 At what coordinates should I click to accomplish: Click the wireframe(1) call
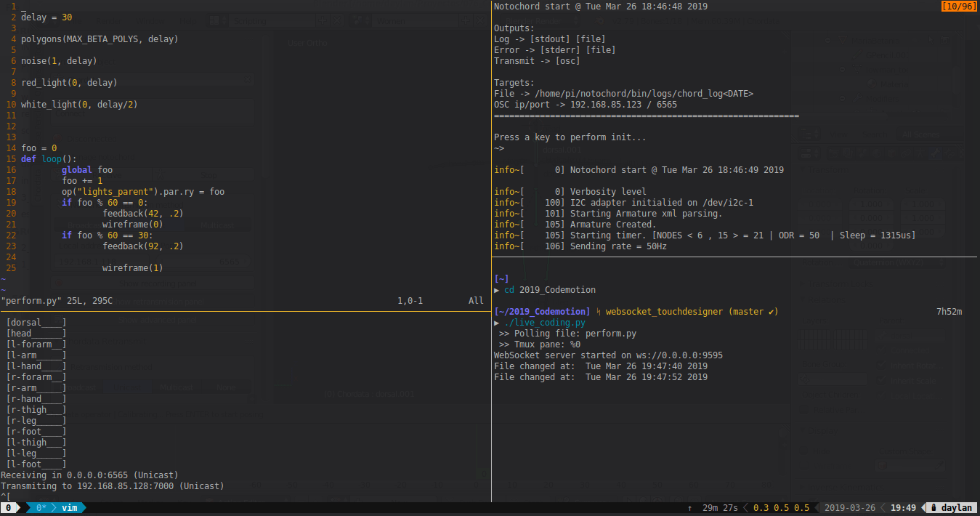click(x=133, y=267)
